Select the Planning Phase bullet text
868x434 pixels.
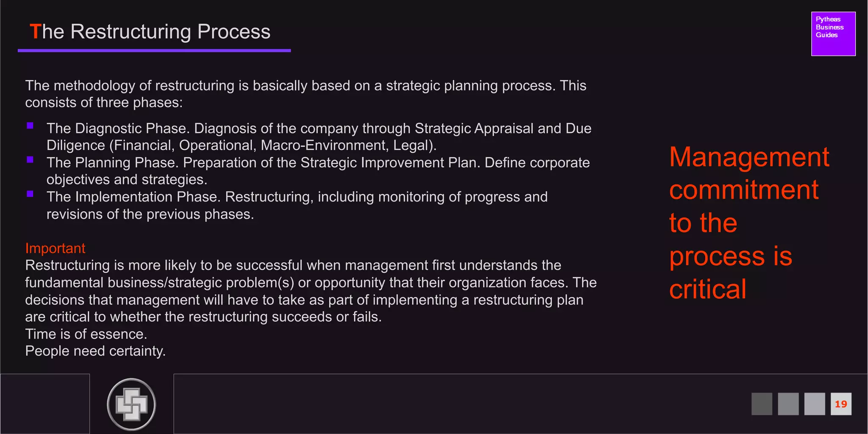point(318,171)
